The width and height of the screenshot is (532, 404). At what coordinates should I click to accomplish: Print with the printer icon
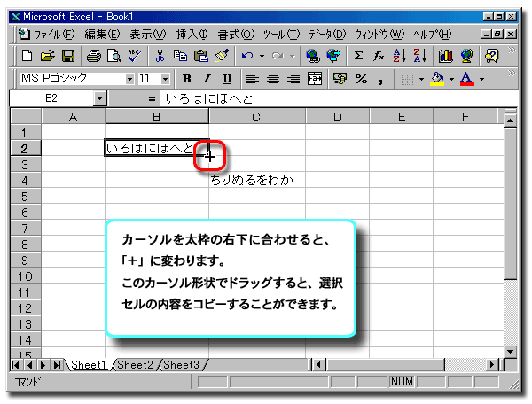click(x=94, y=56)
